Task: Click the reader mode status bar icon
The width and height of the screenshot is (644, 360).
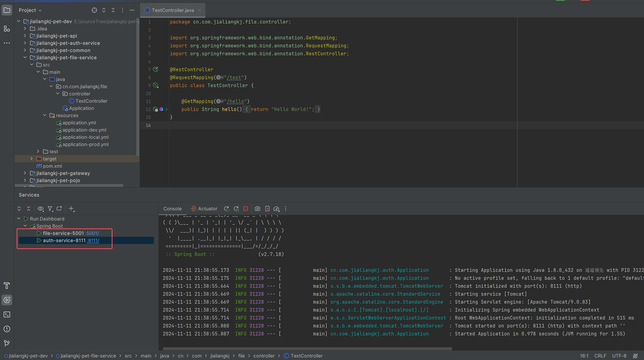Action: point(635,356)
